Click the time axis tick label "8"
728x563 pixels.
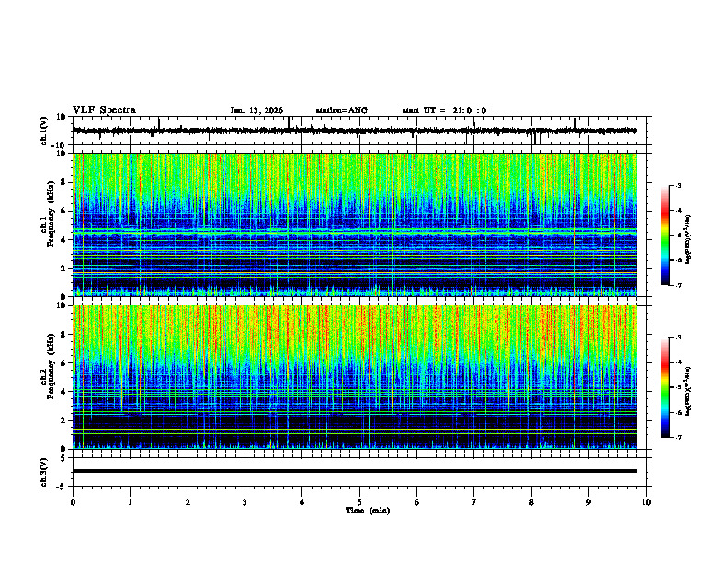[x=531, y=502]
